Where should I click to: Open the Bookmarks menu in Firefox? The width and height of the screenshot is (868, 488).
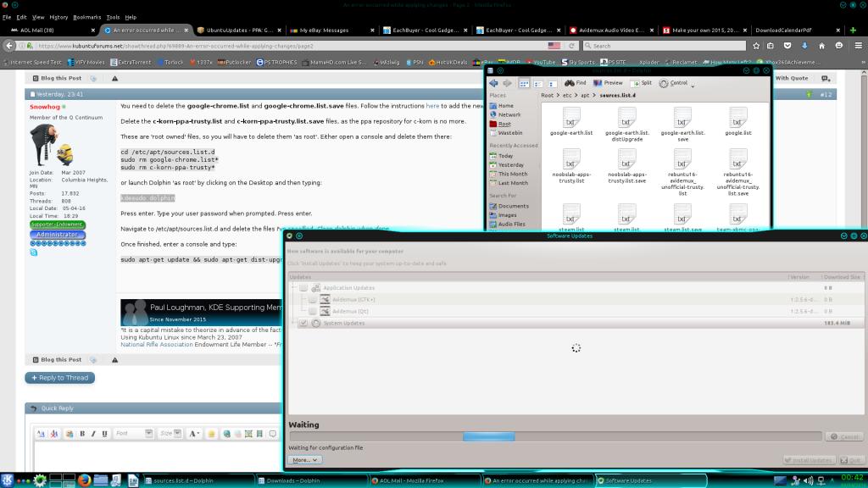(86, 17)
